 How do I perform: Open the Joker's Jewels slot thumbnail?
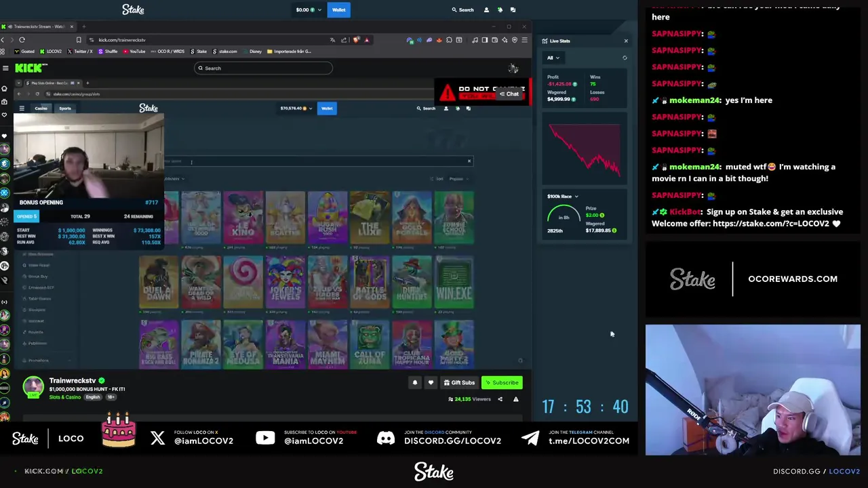[285, 281]
